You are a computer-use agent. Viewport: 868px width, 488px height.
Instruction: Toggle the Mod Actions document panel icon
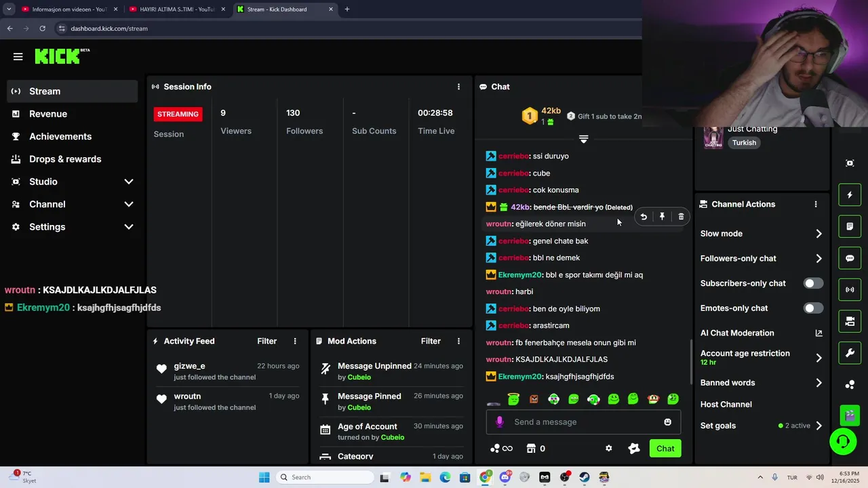point(850,226)
